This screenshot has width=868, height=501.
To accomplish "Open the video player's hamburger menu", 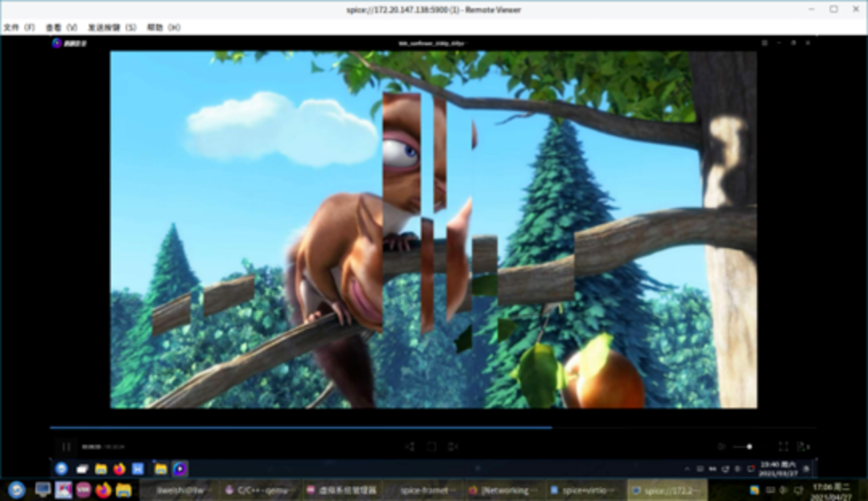I will tap(764, 43).
